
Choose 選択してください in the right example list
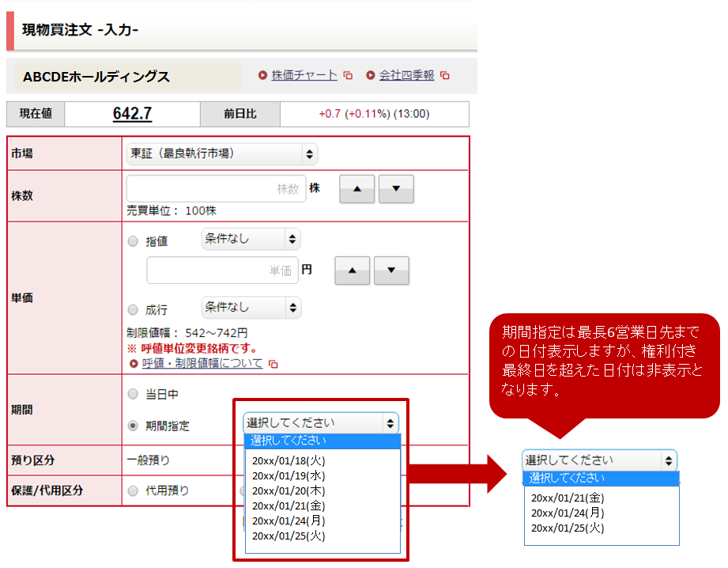pos(602,479)
